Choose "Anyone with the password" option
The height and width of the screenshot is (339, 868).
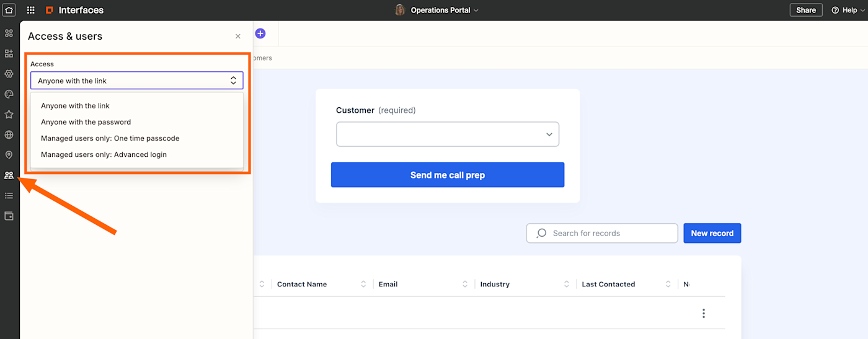pyautogui.click(x=86, y=122)
